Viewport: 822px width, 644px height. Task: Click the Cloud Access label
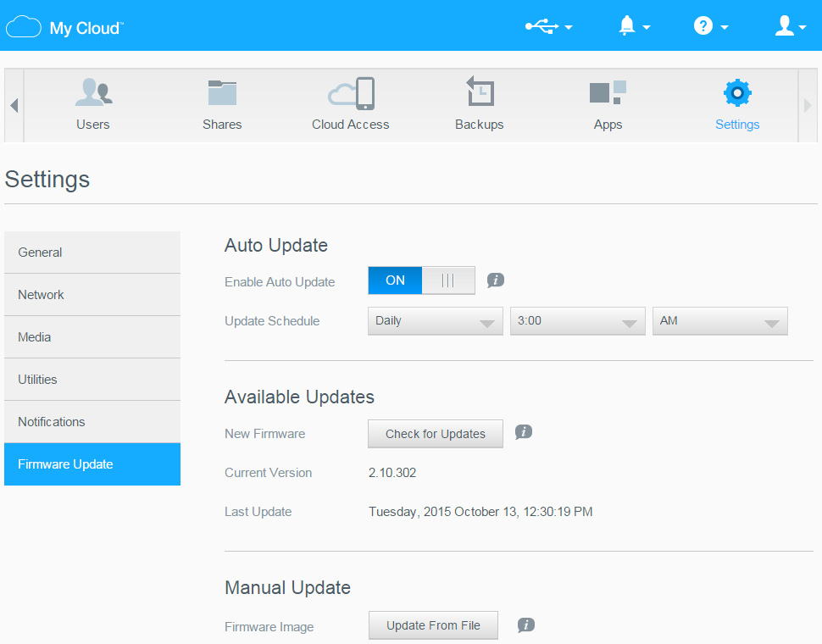[x=351, y=125]
